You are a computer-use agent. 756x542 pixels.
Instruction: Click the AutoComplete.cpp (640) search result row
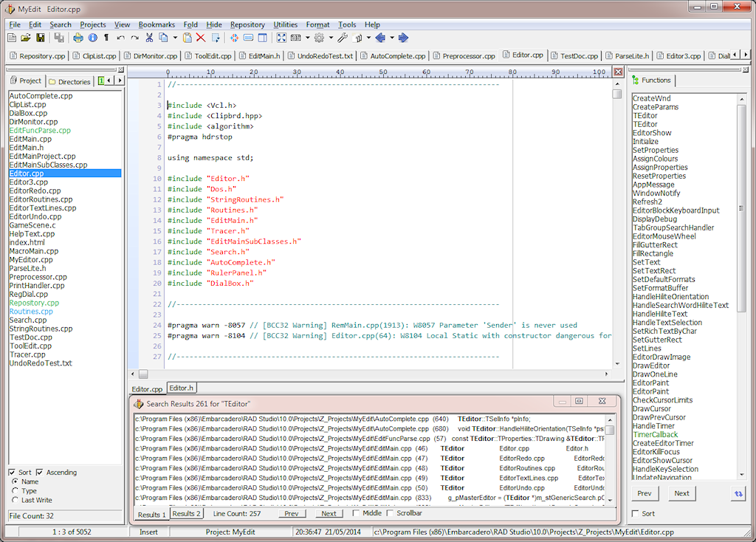pyautogui.click(x=369, y=419)
